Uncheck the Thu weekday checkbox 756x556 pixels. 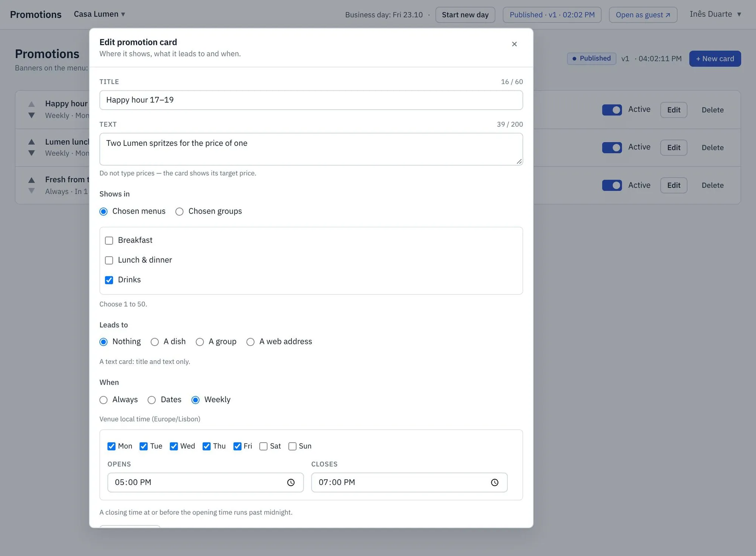coord(206,446)
